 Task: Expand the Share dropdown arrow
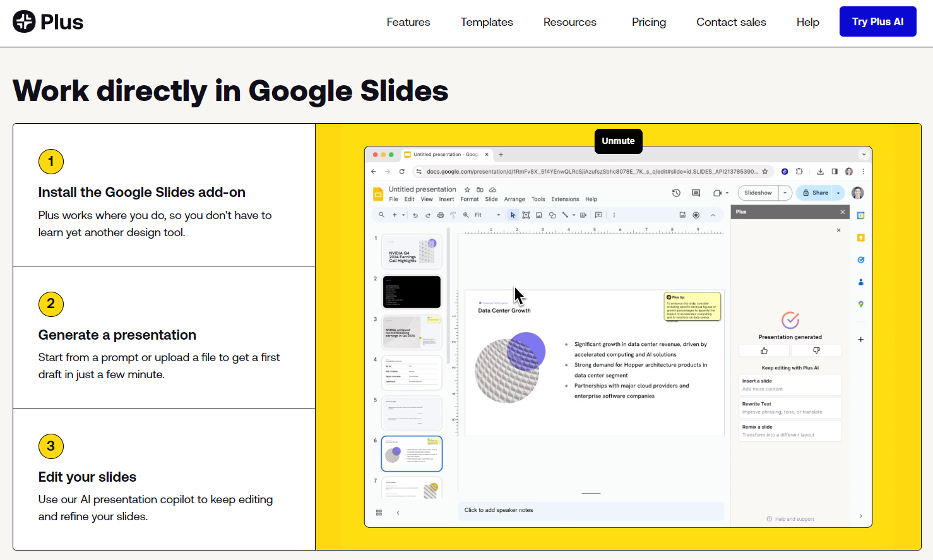click(838, 193)
